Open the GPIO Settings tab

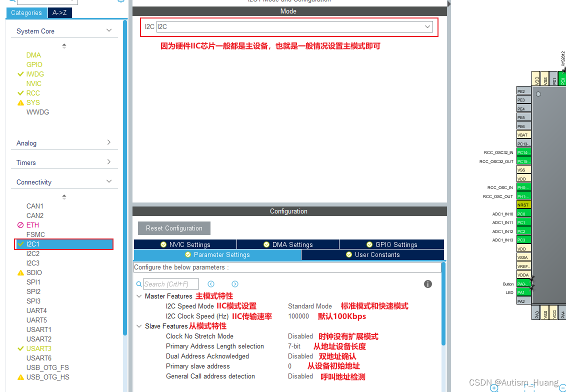391,244
